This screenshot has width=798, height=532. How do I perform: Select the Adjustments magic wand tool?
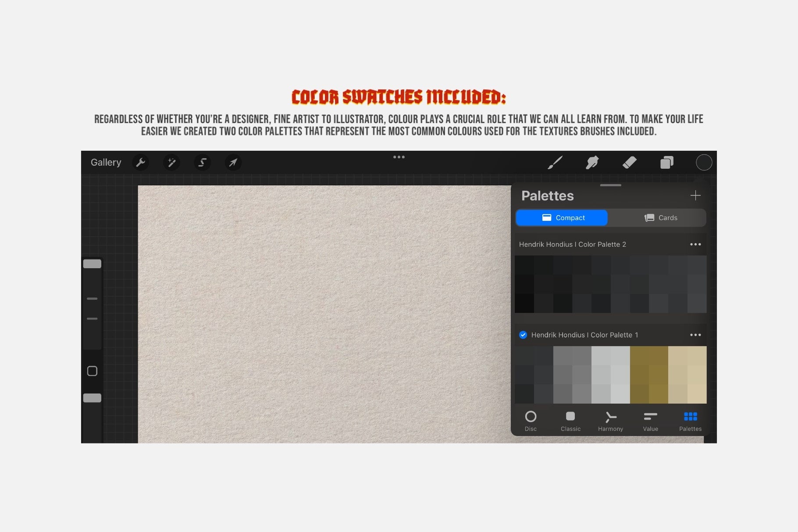(172, 163)
